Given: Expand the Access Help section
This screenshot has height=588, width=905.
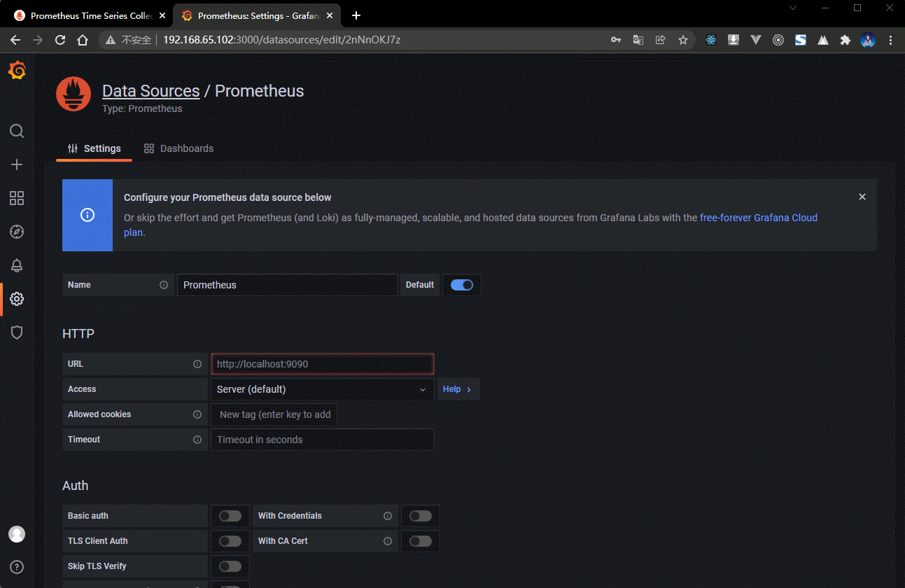Looking at the screenshot, I should [458, 389].
